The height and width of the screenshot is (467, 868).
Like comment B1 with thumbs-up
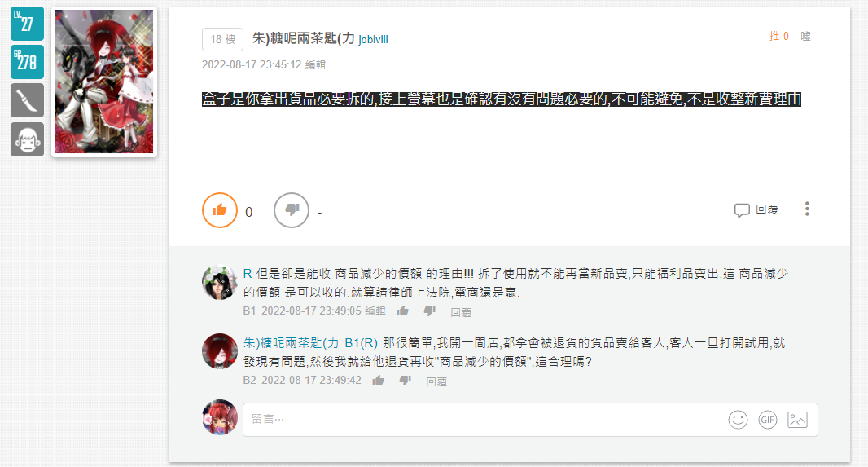click(x=402, y=311)
